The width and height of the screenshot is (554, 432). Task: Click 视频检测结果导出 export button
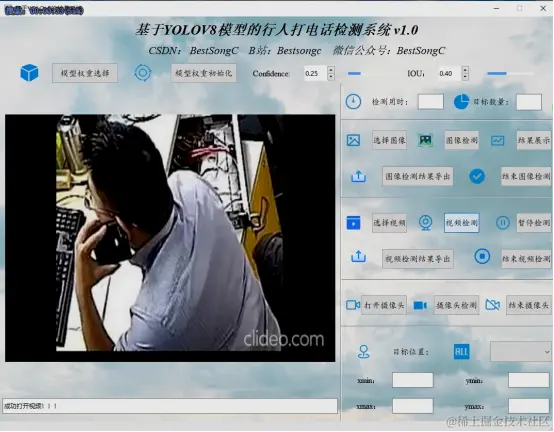418,259
